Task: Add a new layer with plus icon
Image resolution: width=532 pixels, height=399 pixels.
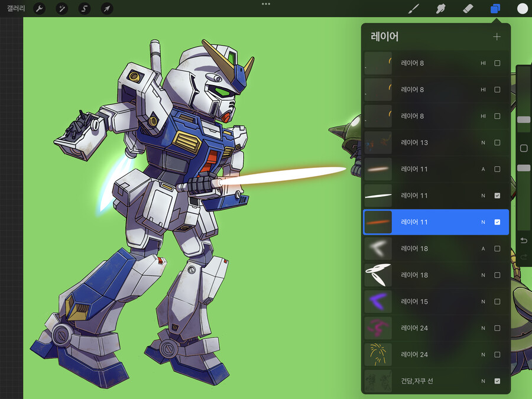Action: click(x=497, y=37)
